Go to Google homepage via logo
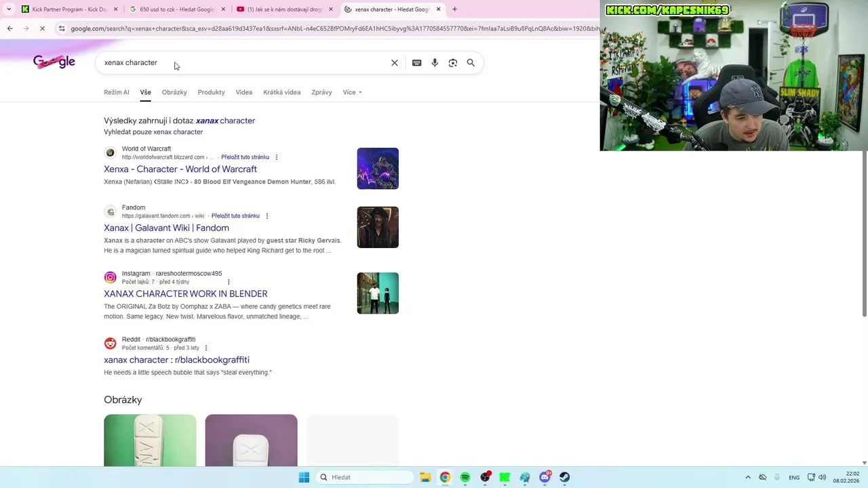The image size is (868, 488). tap(54, 62)
